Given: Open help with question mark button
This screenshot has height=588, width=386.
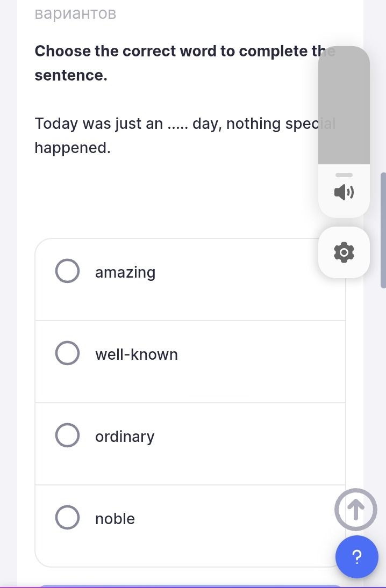Looking at the screenshot, I should pos(357,557).
